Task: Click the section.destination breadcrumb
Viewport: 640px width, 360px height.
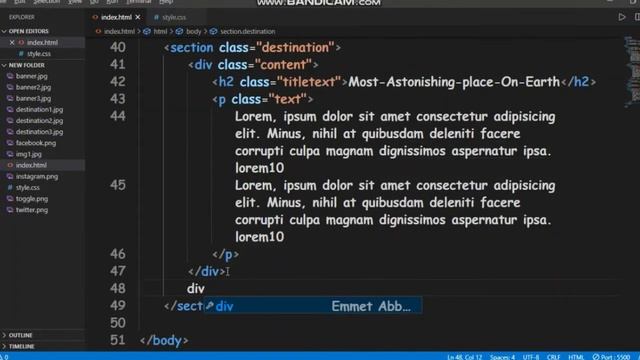Action: (x=247, y=31)
